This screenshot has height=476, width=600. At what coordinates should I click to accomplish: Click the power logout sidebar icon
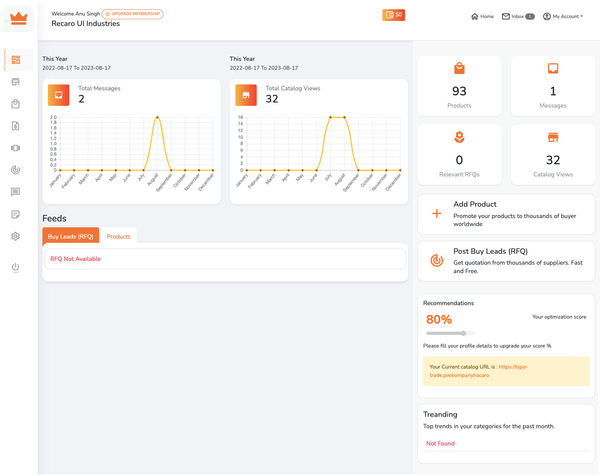16,267
